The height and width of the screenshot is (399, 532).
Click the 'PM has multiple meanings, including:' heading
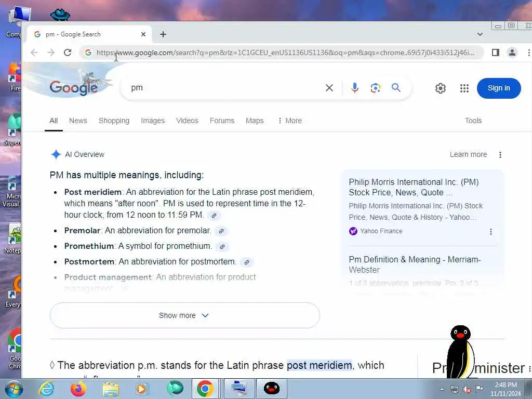(x=127, y=175)
